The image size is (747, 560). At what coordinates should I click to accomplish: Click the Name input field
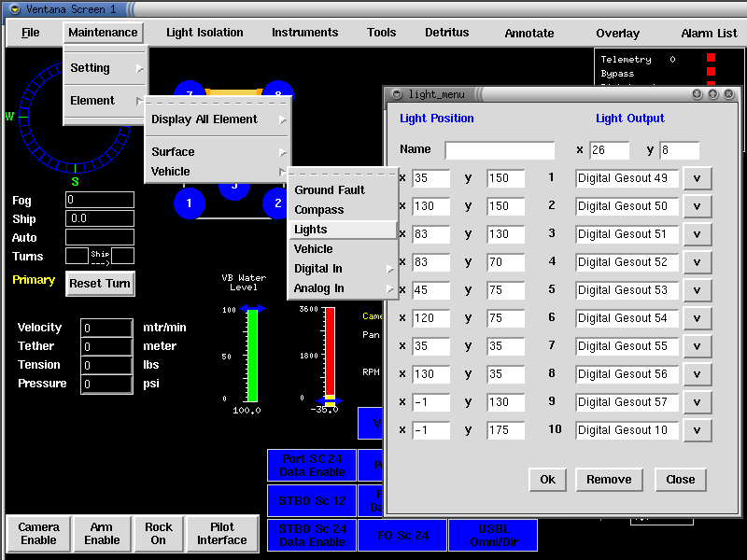[500, 150]
